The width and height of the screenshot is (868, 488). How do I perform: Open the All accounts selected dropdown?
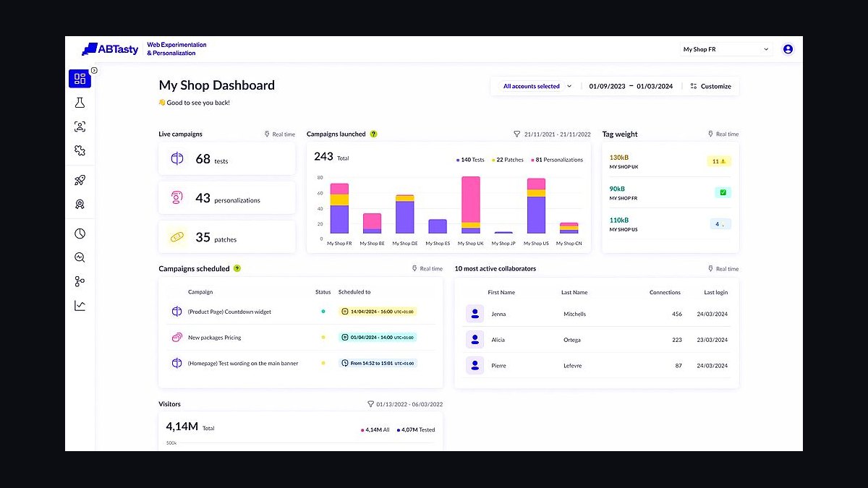(537, 86)
